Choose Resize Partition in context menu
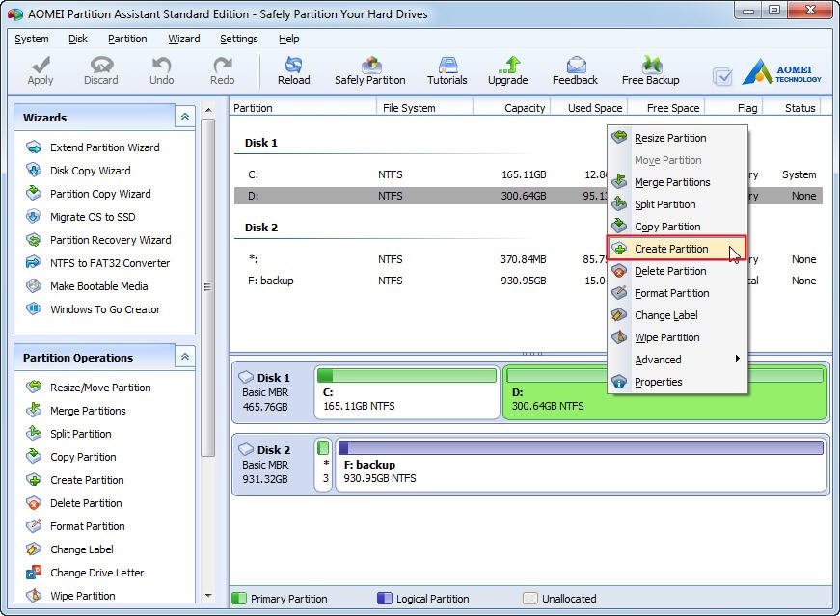840x616 pixels. pos(677,138)
